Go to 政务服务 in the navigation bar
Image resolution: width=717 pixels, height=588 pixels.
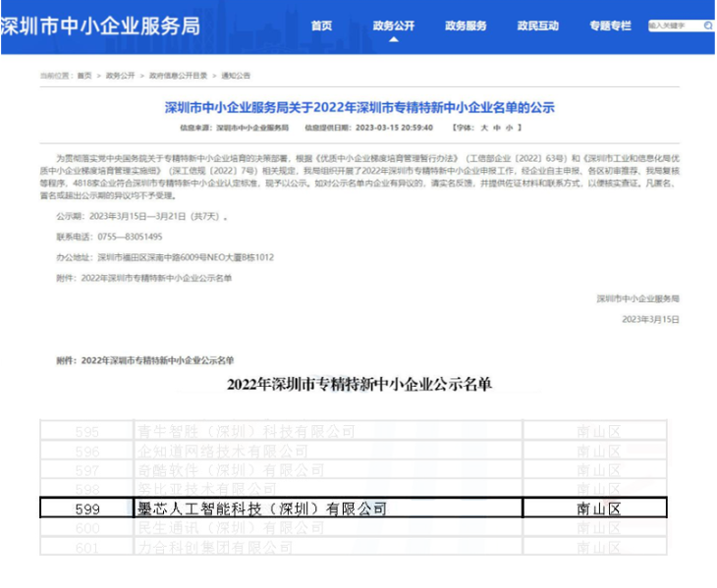(466, 26)
